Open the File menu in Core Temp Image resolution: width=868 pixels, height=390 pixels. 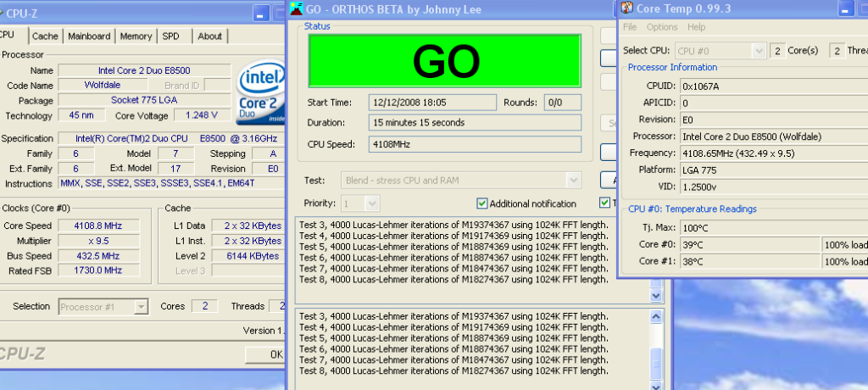(630, 26)
